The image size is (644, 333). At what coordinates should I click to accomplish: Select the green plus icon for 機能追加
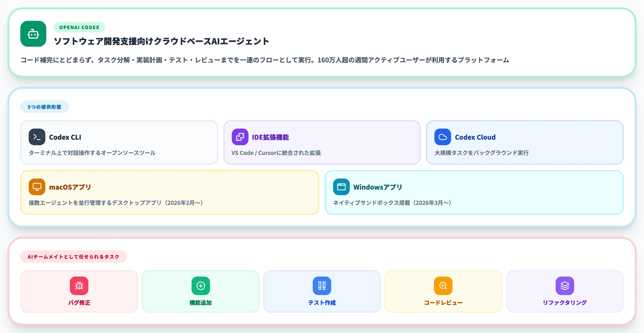coord(200,286)
